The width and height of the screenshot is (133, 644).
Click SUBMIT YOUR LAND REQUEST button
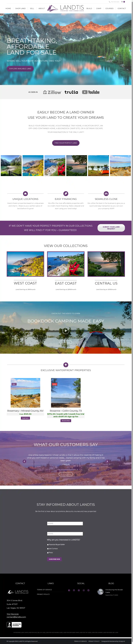coord(111,228)
